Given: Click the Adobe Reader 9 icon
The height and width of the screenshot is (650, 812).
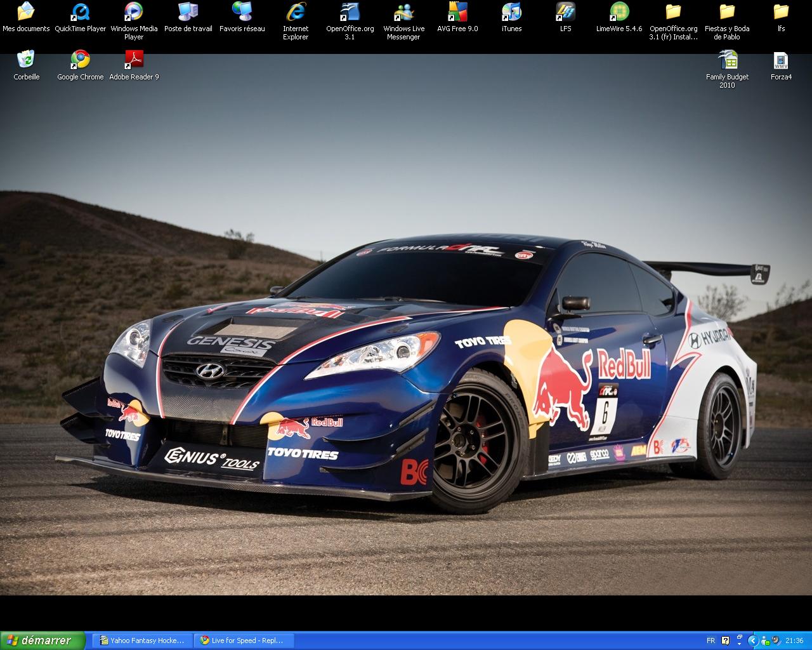Looking at the screenshot, I should [x=134, y=60].
